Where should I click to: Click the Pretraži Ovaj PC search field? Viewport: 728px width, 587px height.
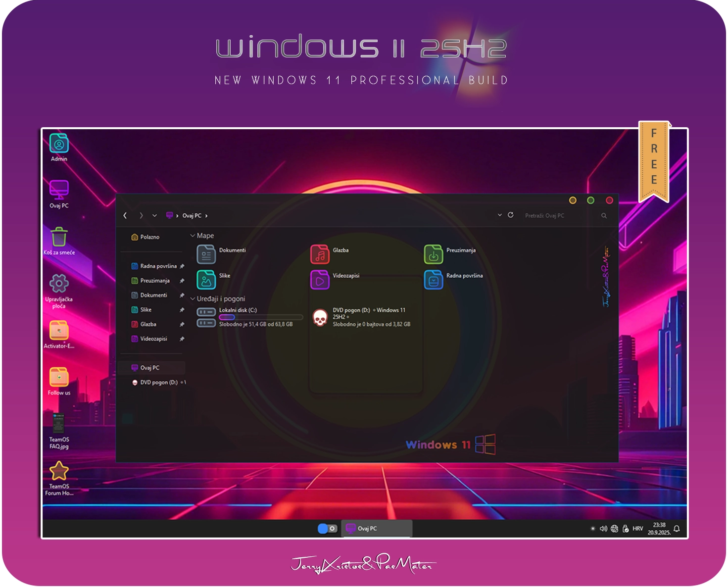(559, 216)
